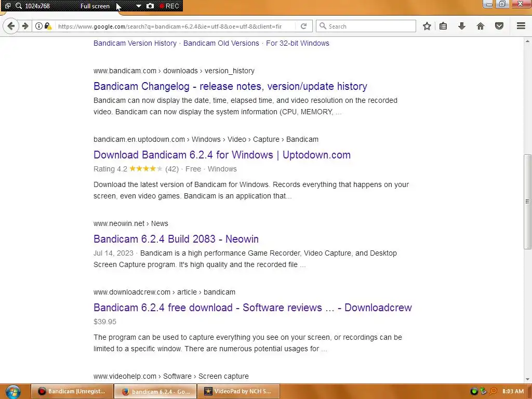The width and height of the screenshot is (532, 399).
Task: Open the For 32-bit Windows link
Action: tap(298, 43)
